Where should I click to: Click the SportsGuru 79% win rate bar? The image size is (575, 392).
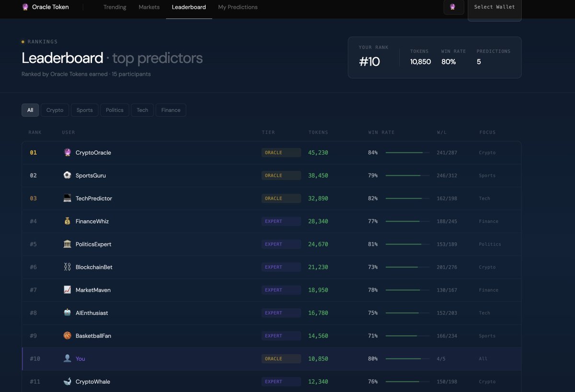point(407,175)
